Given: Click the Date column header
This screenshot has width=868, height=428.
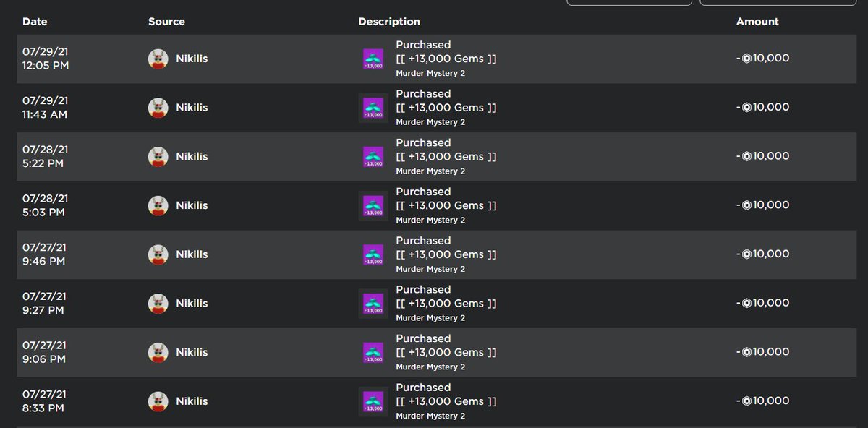Looking at the screenshot, I should [x=35, y=22].
